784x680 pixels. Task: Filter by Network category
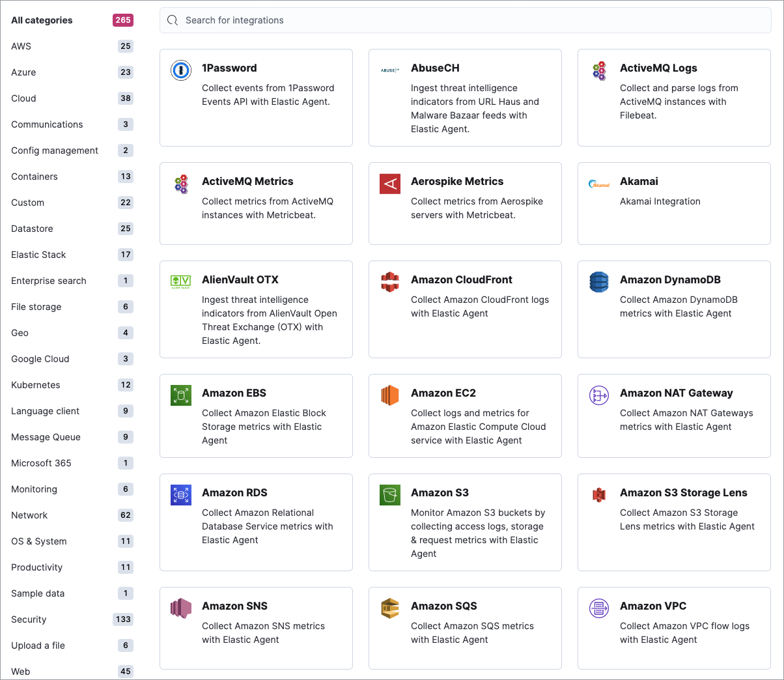(72, 515)
